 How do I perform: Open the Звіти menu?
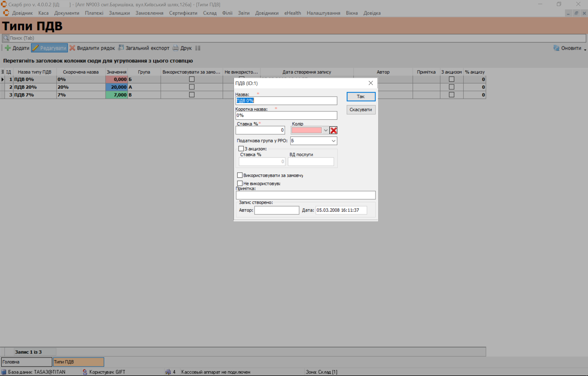pos(243,13)
